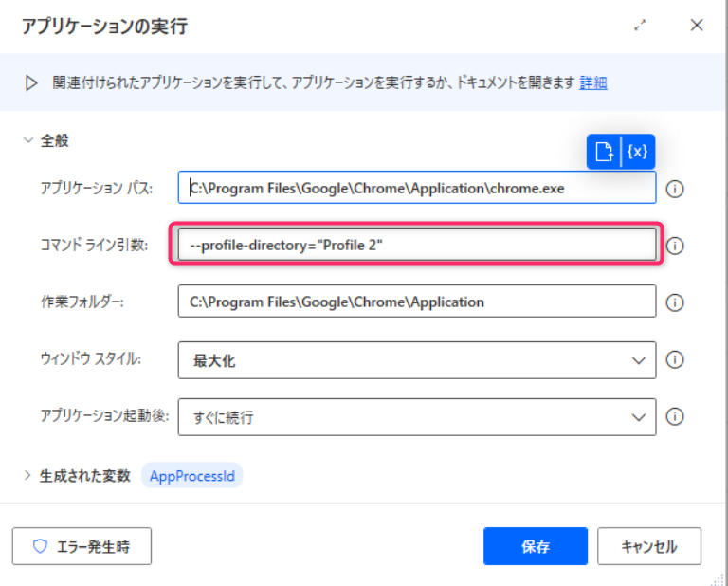Collapse the 全般 section

point(28,140)
